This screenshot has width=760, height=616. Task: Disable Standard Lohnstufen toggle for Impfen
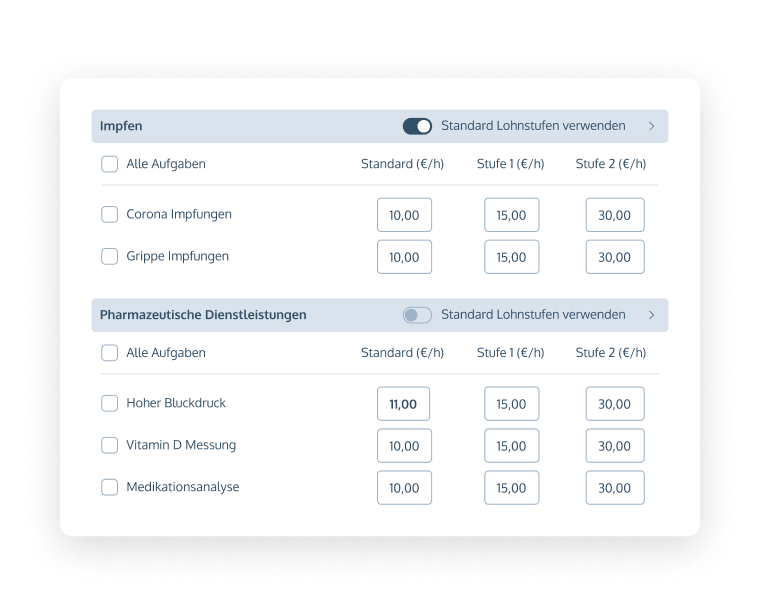[x=417, y=126]
